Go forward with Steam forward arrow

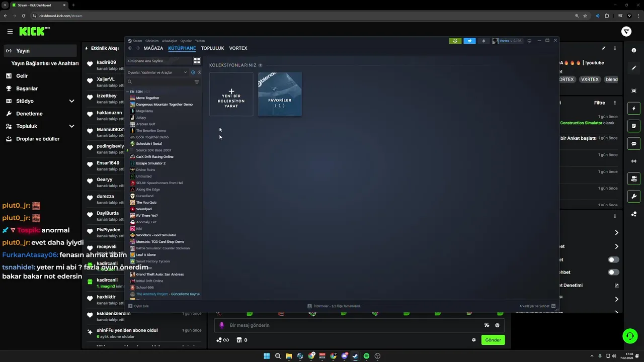(x=138, y=48)
